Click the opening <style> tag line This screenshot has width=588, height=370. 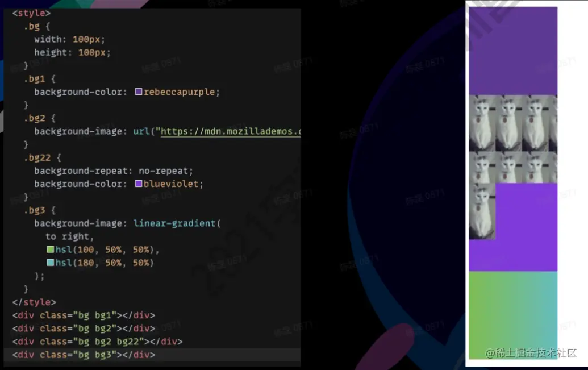31,13
